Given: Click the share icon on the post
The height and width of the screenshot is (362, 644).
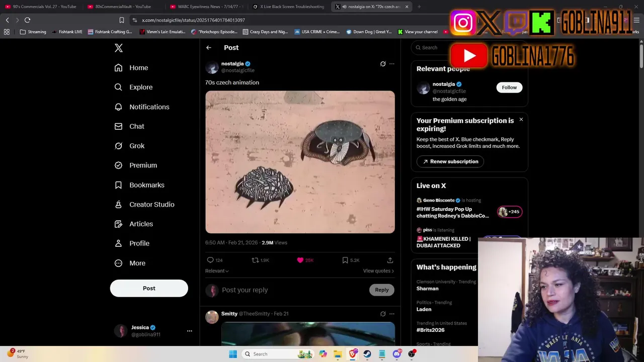Looking at the screenshot, I should (x=390, y=260).
